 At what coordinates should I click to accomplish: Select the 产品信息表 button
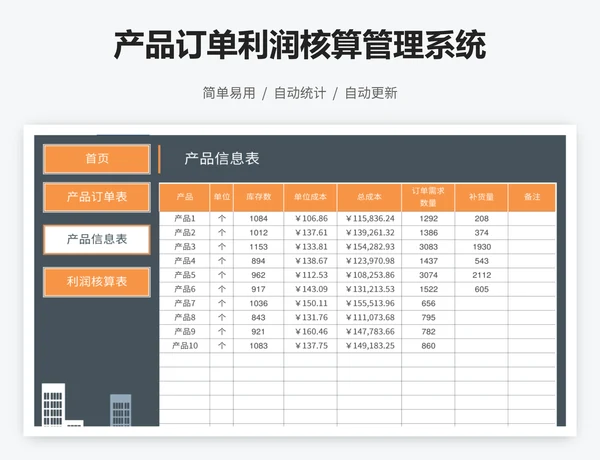[x=97, y=240]
